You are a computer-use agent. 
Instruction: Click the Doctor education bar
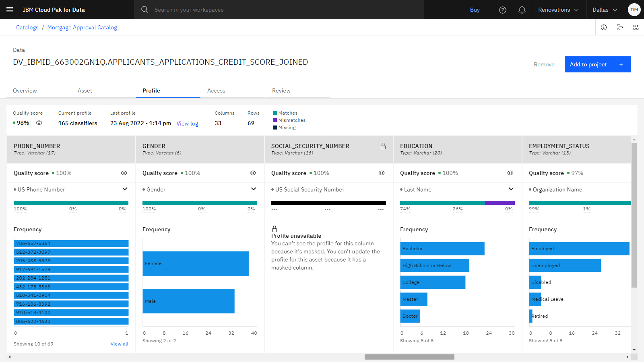[x=410, y=316]
